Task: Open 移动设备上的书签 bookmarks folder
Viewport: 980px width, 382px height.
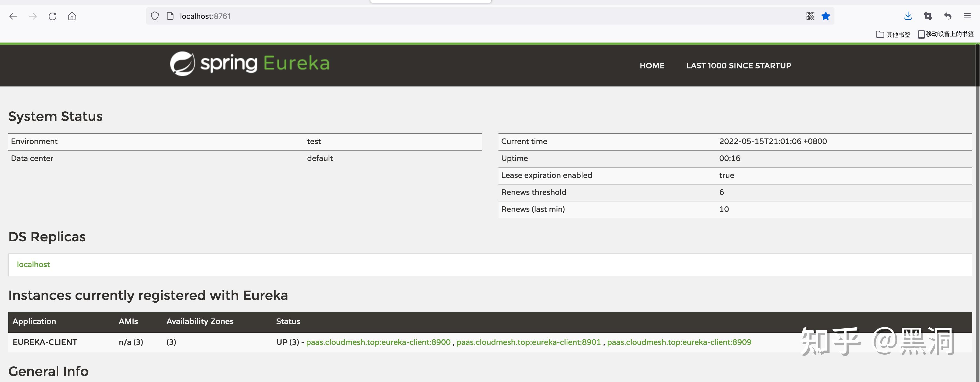Action: click(x=946, y=34)
